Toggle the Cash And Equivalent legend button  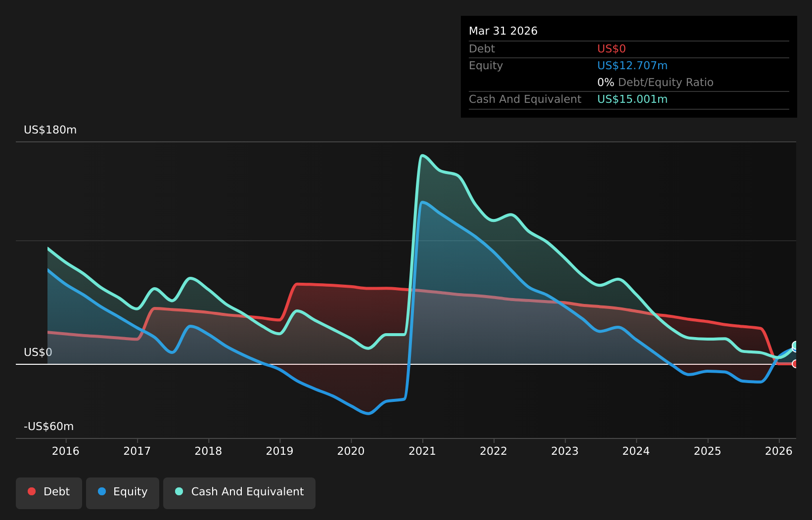(239, 493)
